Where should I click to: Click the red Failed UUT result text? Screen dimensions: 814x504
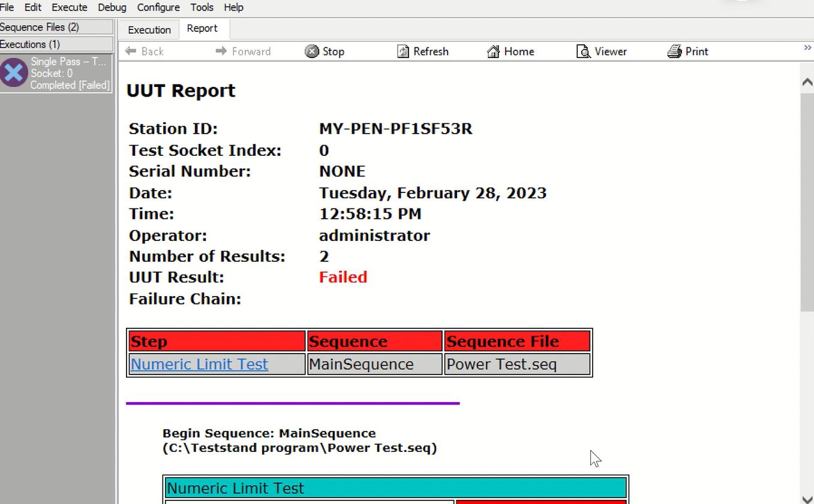point(343,277)
